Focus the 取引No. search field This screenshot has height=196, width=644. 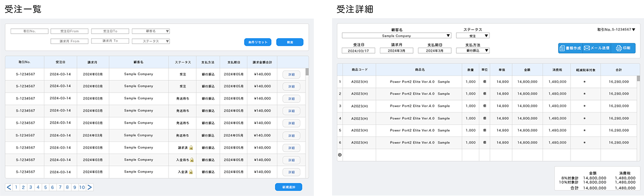point(30,31)
